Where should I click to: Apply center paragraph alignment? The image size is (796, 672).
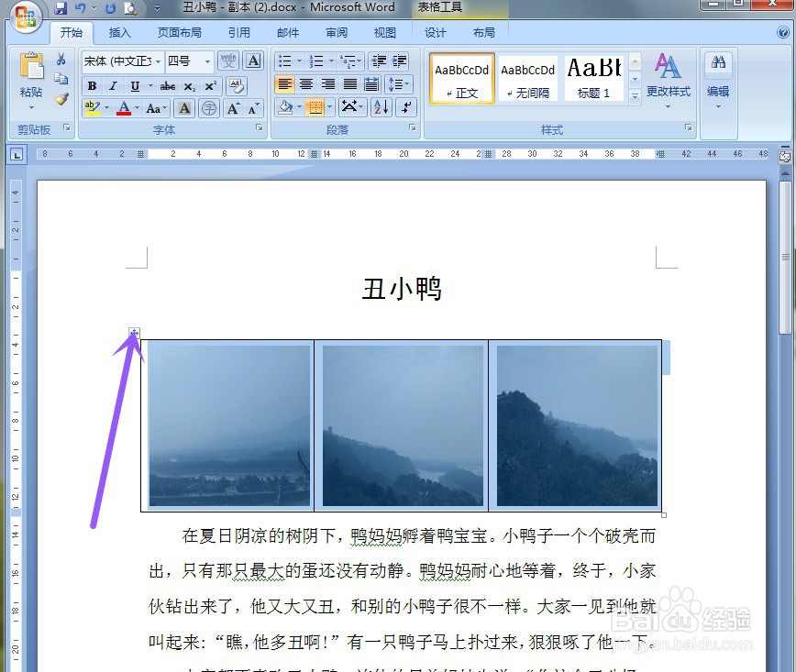click(307, 84)
